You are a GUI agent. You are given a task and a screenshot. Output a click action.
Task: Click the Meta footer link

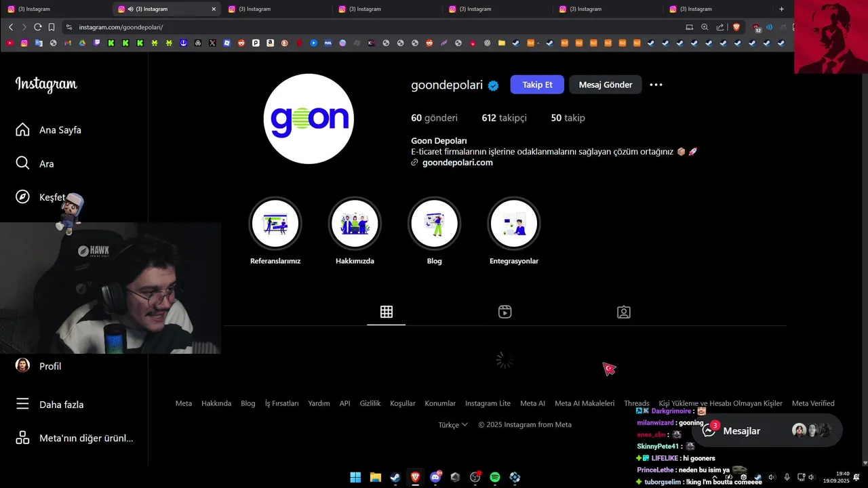pos(184,403)
